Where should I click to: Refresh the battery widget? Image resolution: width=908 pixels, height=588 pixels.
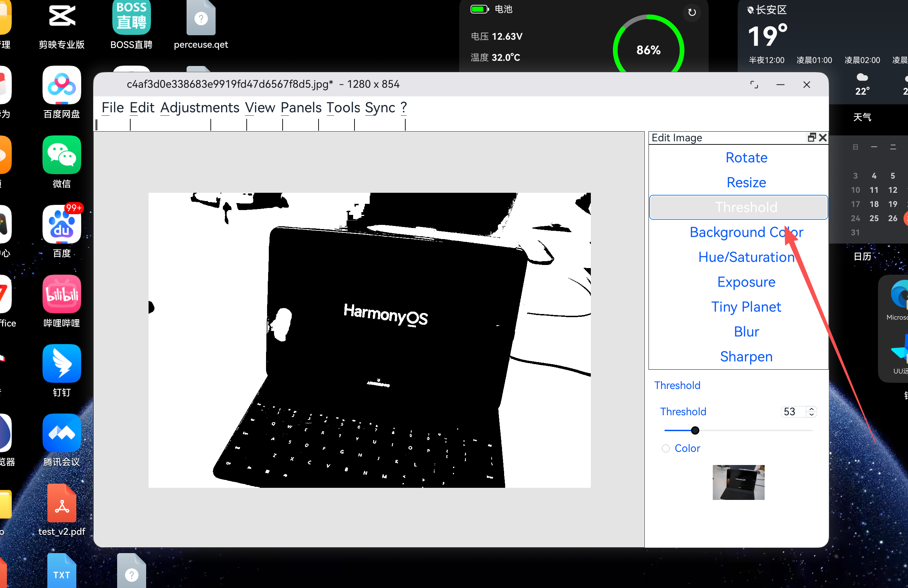692,12
